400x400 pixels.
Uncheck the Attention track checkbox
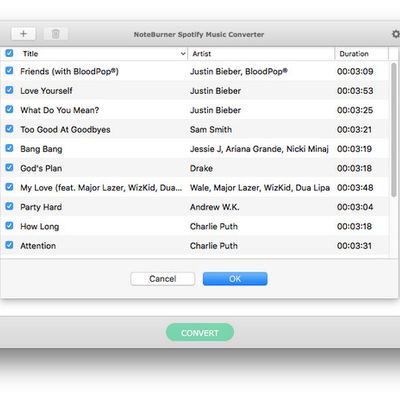tap(9, 245)
